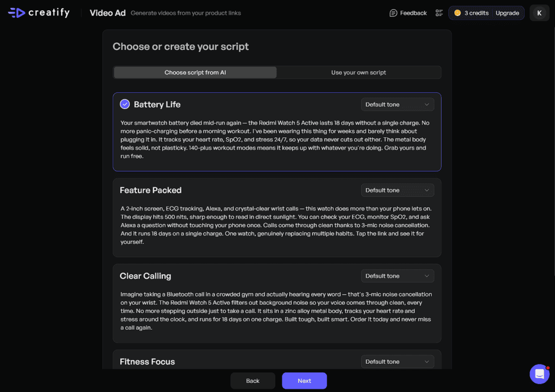Viewport: 555px width, 392px height.
Task: Open the Feedback speech bubble icon
Action: pos(393,13)
